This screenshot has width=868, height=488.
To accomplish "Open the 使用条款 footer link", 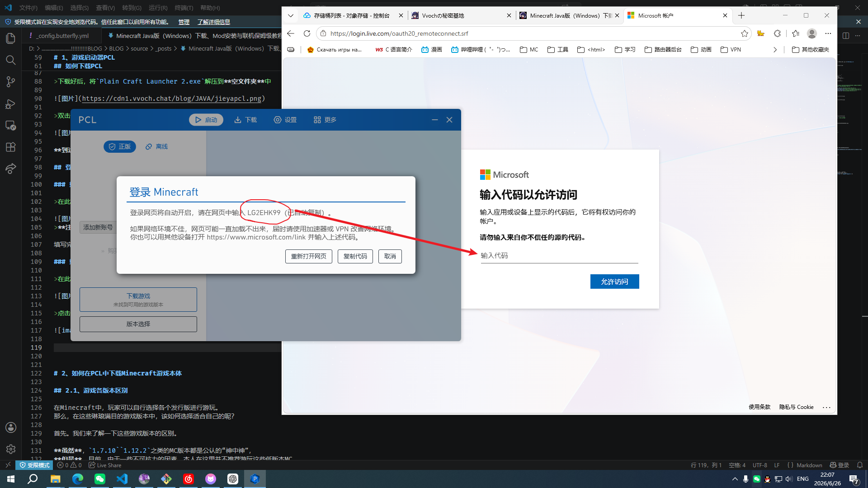I will [759, 407].
